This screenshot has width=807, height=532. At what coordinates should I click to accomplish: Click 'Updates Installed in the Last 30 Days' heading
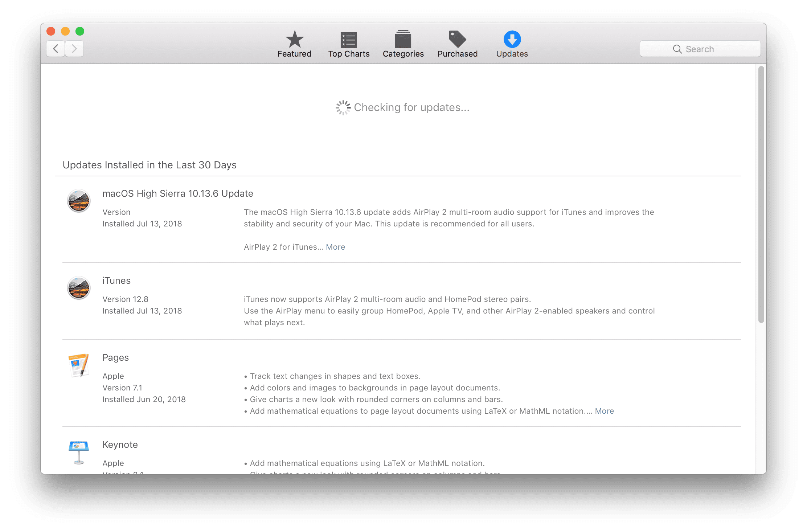click(149, 165)
